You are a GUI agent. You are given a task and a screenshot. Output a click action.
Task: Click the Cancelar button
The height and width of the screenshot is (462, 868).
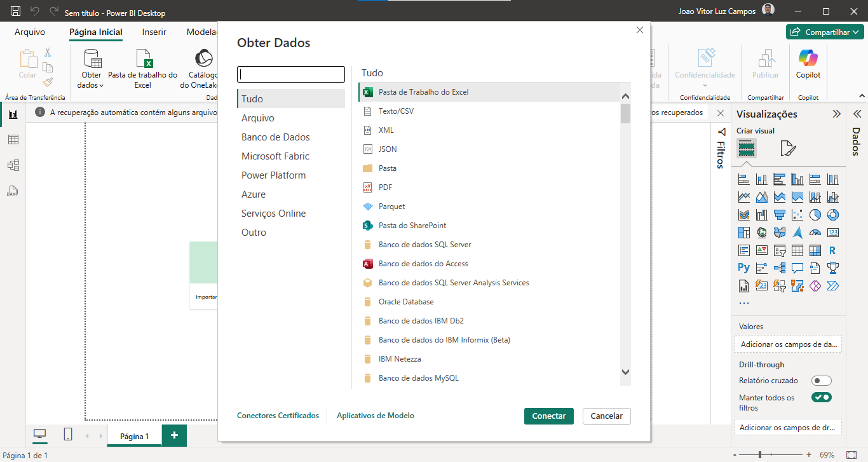pos(607,416)
